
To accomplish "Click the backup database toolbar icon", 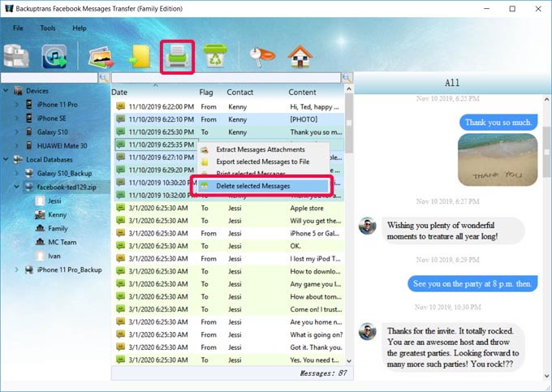I will point(16,56).
